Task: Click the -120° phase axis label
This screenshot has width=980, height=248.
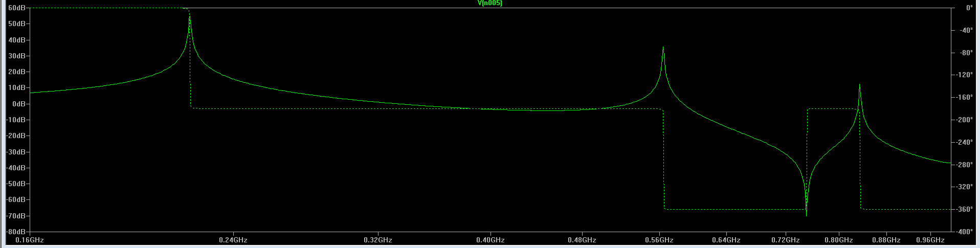Action: pos(964,75)
